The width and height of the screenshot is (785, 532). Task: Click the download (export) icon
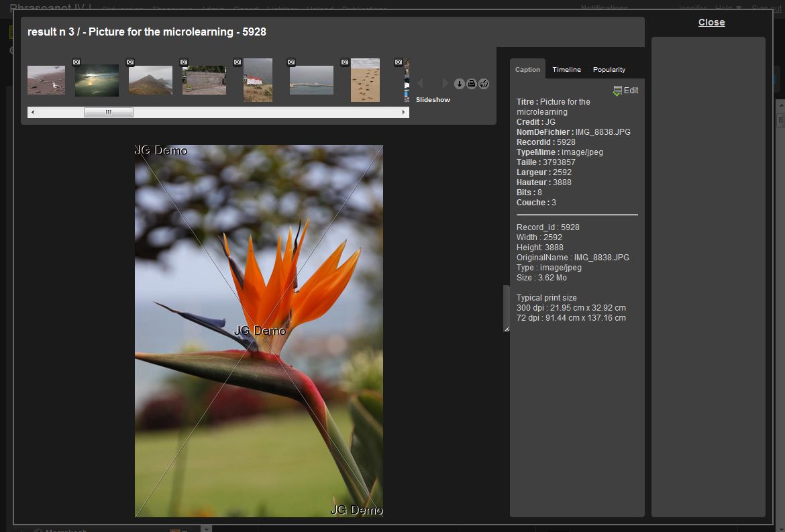[459, 84]
